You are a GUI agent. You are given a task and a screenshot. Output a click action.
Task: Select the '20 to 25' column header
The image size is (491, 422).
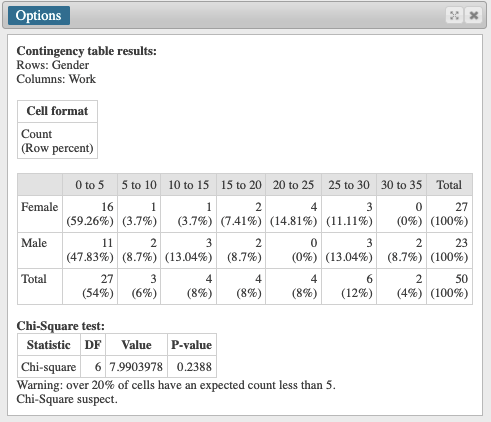tap(293, 184)
